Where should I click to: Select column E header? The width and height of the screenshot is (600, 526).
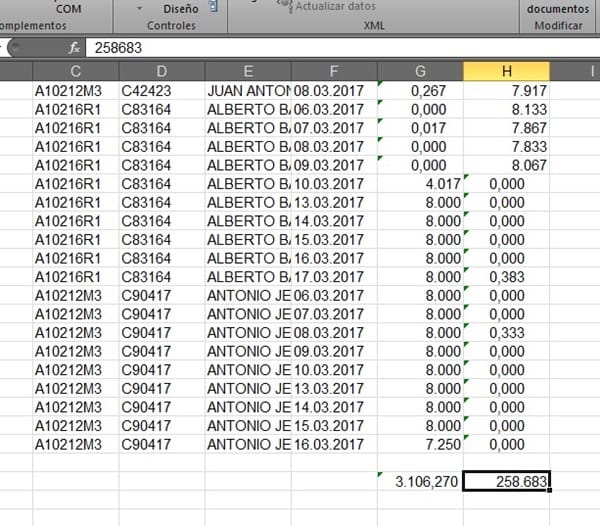[x=248, y=71]
